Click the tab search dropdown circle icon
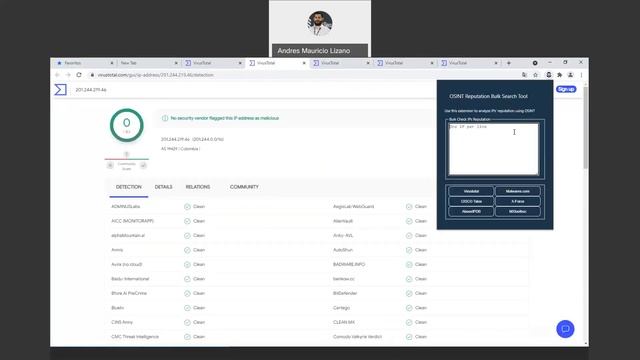 535,63
